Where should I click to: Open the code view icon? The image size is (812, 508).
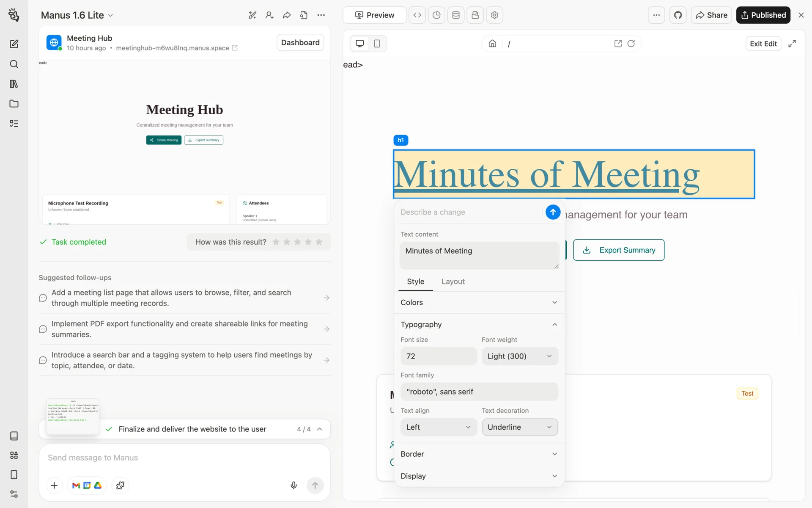(417, 15)
